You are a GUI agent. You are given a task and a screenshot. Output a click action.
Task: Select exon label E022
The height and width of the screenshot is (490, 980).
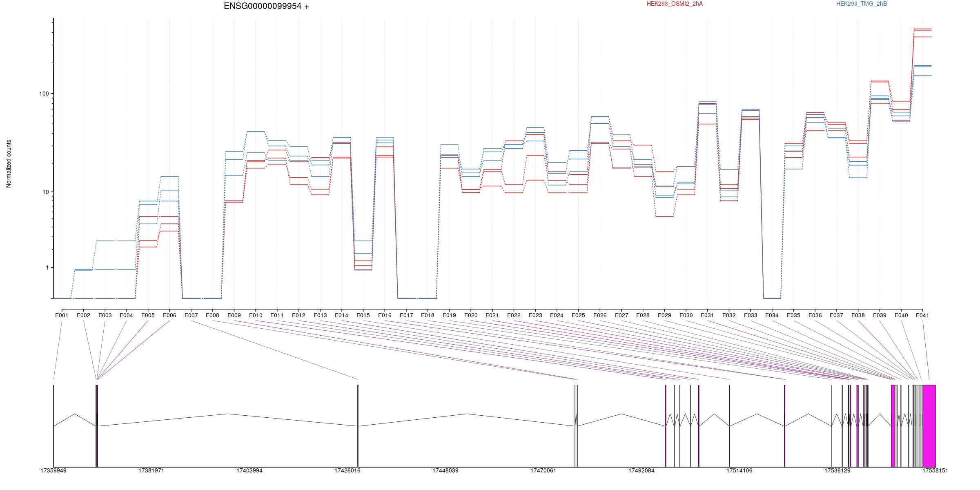click(514, 316)
